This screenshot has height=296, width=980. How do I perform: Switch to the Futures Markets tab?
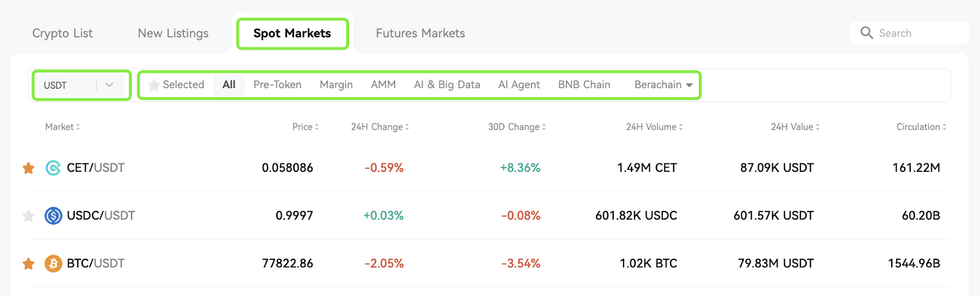tap(420, 34)
